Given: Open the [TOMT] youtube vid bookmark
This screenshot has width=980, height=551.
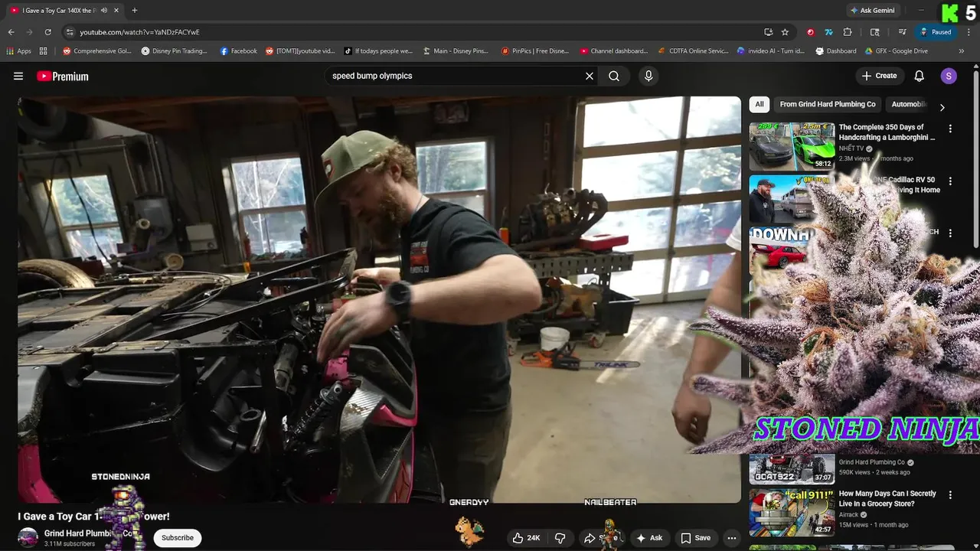Looking at the screenshot, I should 300,51.
